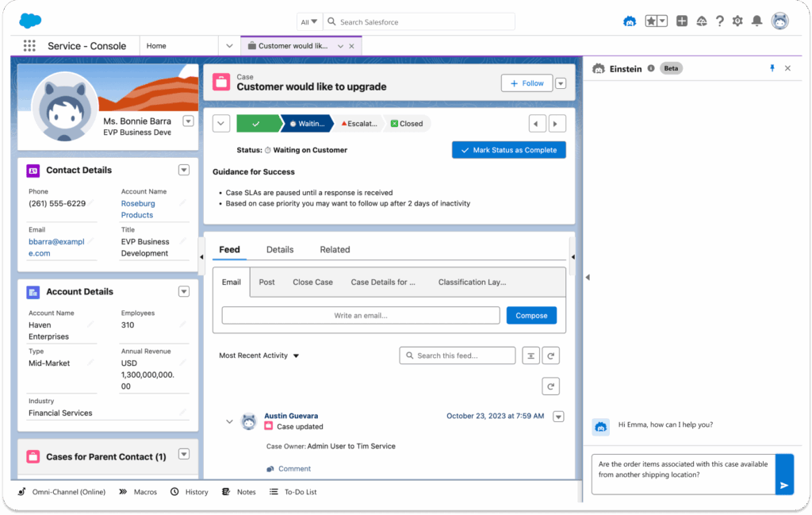
Task: Pin the Einstein panel
Action: tap(772, 68)
